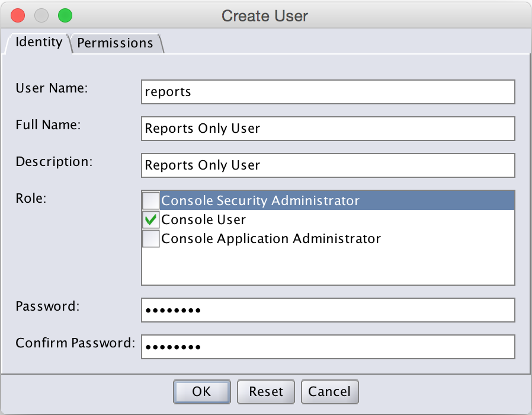This screenshot has width=532, height=415.
Task: Click the Confirm Password field
Action: click(328, 347)
